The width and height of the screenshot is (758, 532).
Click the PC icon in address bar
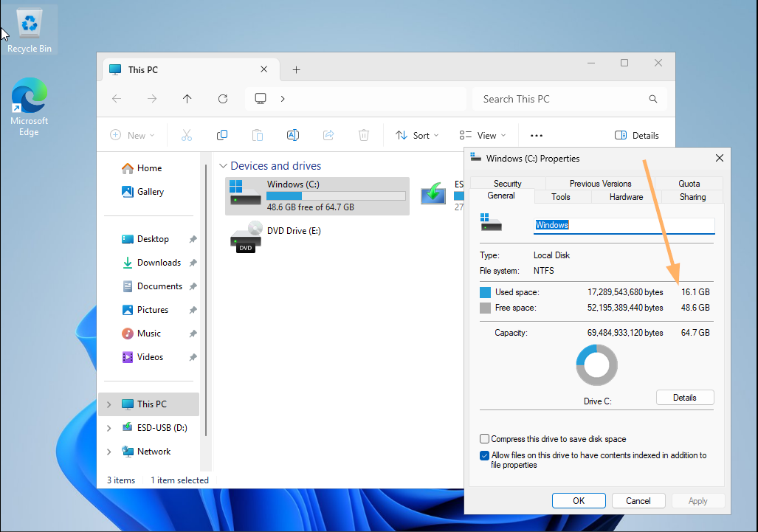click(261, 99)
